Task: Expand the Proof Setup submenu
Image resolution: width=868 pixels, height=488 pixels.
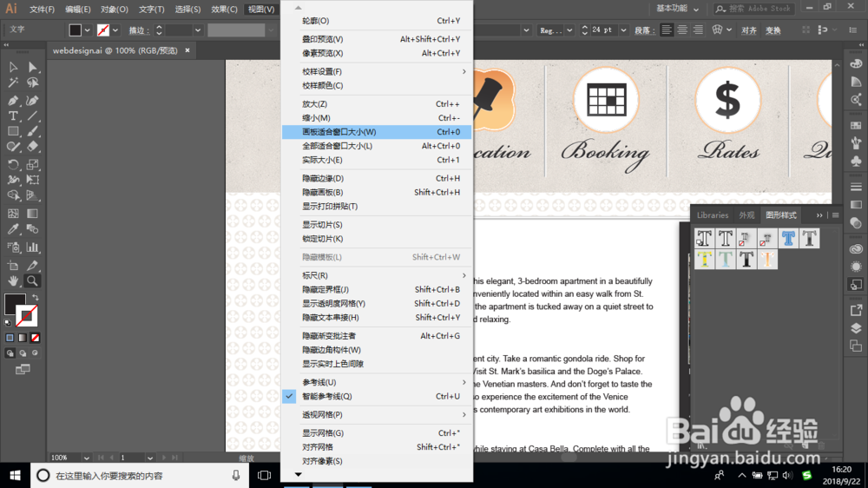Action: (377, 71)
